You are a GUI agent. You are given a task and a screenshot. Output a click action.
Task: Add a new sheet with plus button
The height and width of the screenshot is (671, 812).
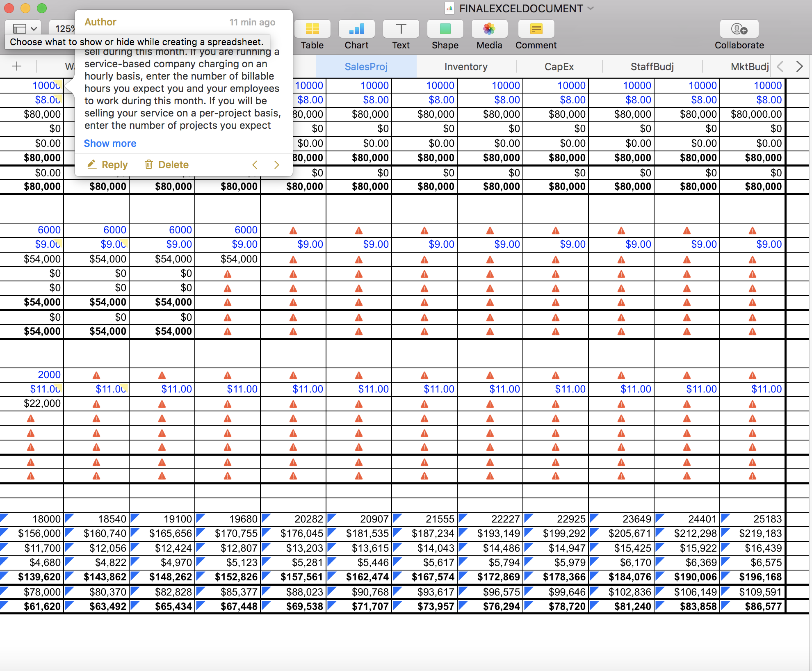point(17,66)
